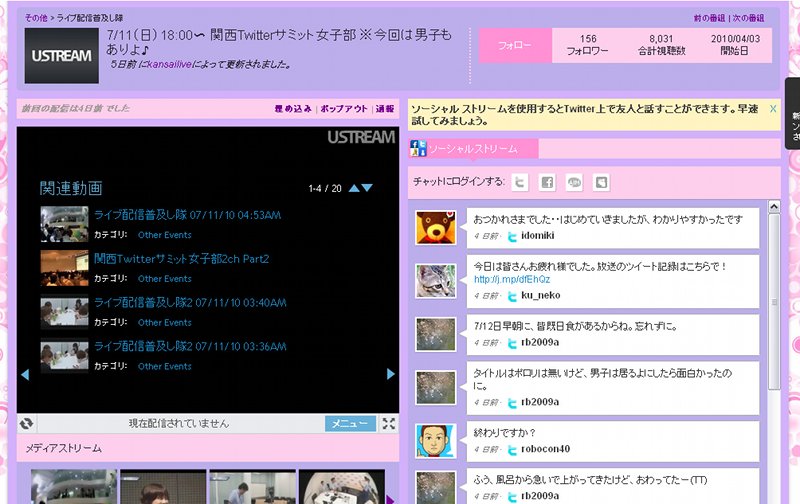Click the AIM chat login icon
Screen dimensions: 800x504
[x=574, y=182]
